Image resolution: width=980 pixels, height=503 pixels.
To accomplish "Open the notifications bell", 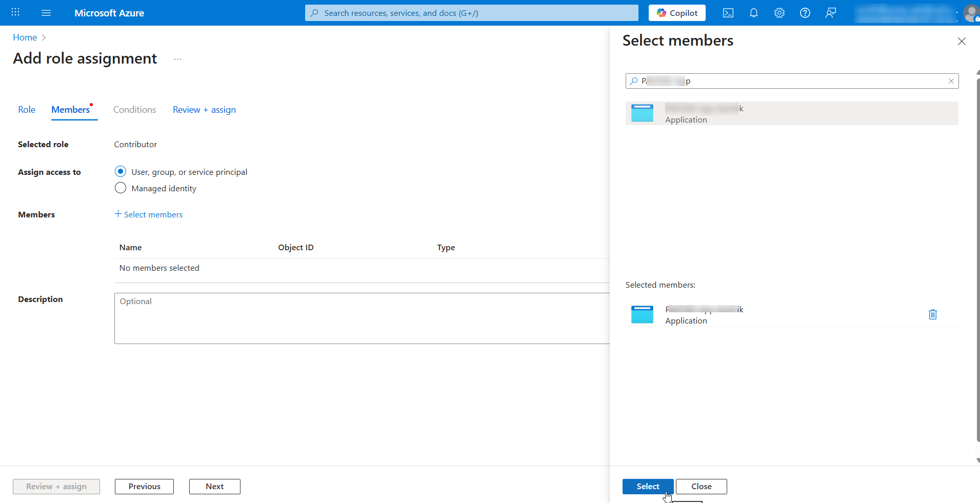I will pos(753,13).
